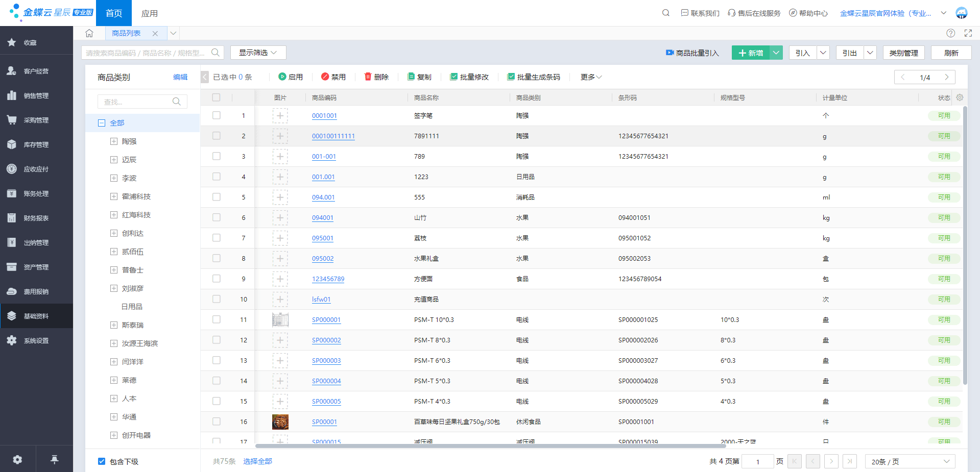Click the search magnifier in the top bar
Viewport: 980px width, 472px height.
(666, 13)
